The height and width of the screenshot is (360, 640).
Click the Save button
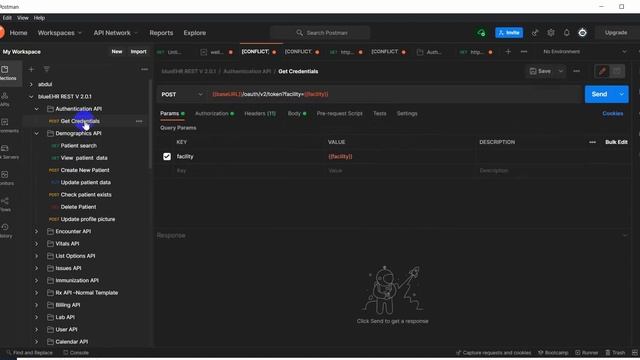pyautogui.click(x=540, y=71)
